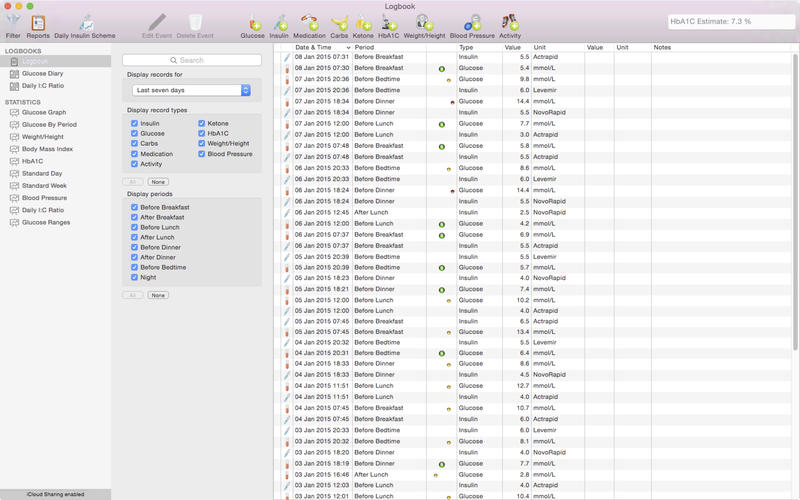This screenshot has width=800, height=500.
Task: Uncheck the Insulin record type
Action: [x=135, y=124]
